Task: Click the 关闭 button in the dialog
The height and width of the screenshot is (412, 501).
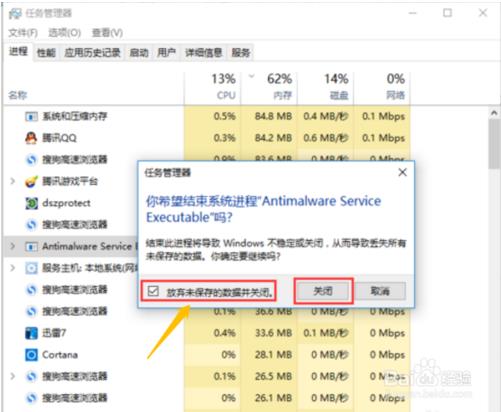Action: pos(323,291)
